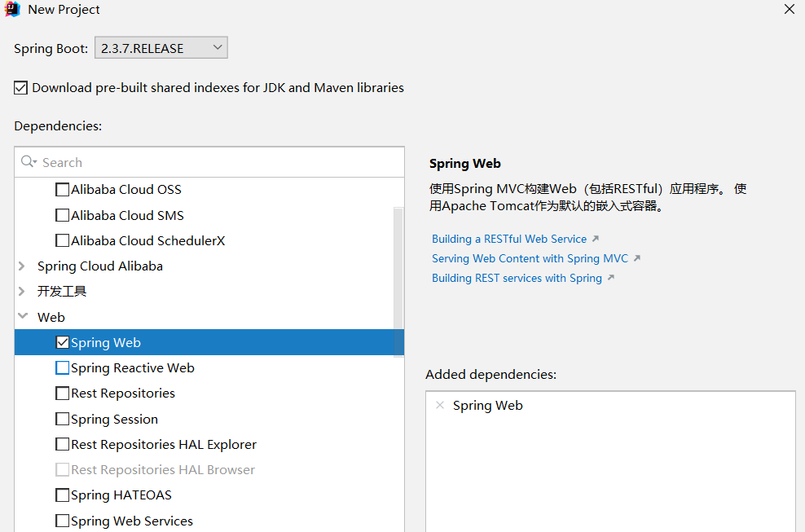Select Spring Session in the list
The width and height of the screenshot is (805, 532).
(x=114, y=419)
